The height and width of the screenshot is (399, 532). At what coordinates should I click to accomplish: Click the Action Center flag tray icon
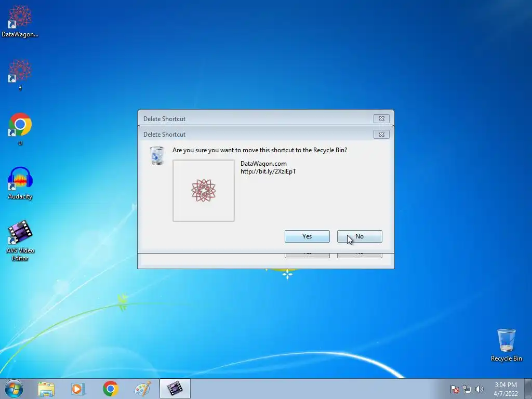[x=454, y=389]
